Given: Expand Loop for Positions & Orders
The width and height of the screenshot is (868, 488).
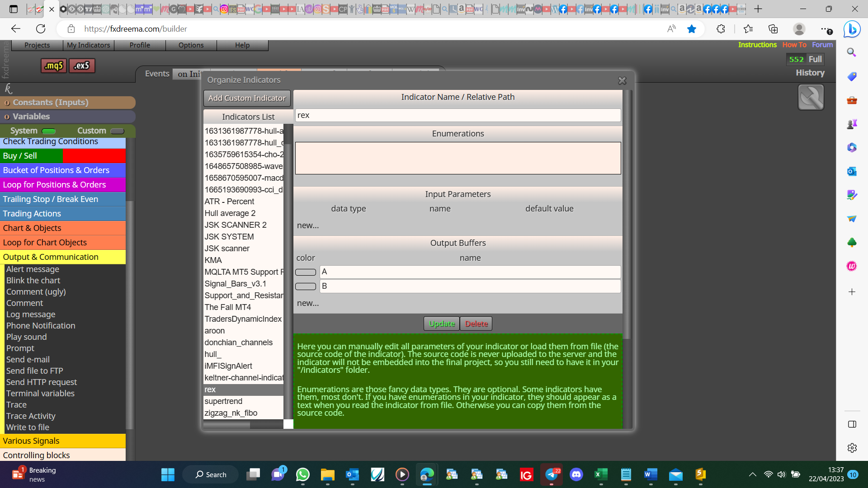Looking at the screenshot, I should [63, 184].
